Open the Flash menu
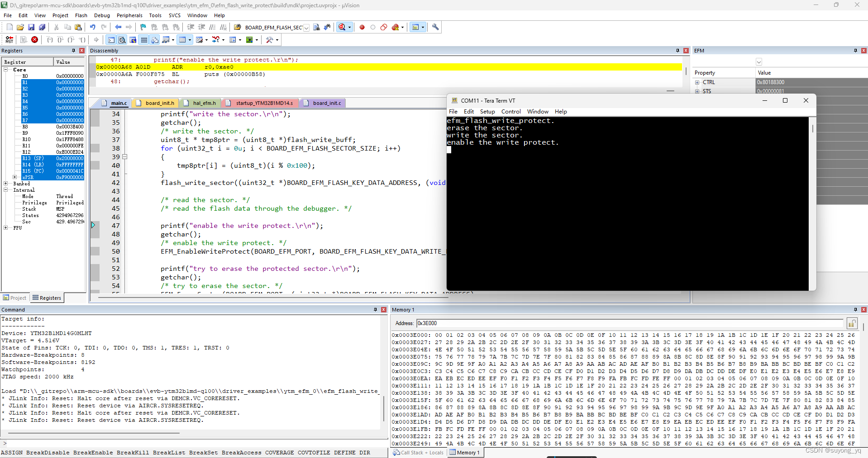The height and width of the screenshot is (458, 868). [x=81, y=15]
